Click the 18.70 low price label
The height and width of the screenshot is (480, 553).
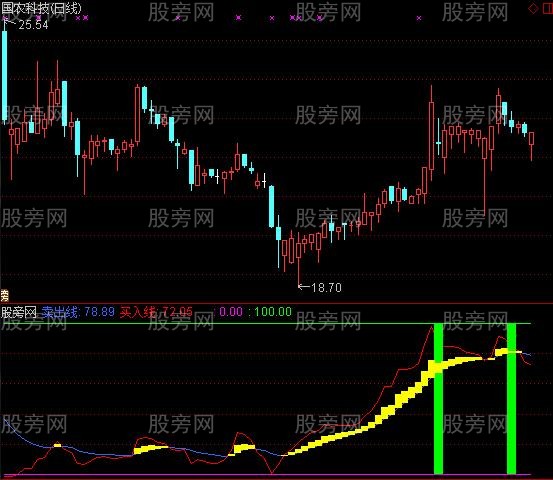(x=326, y=287)
